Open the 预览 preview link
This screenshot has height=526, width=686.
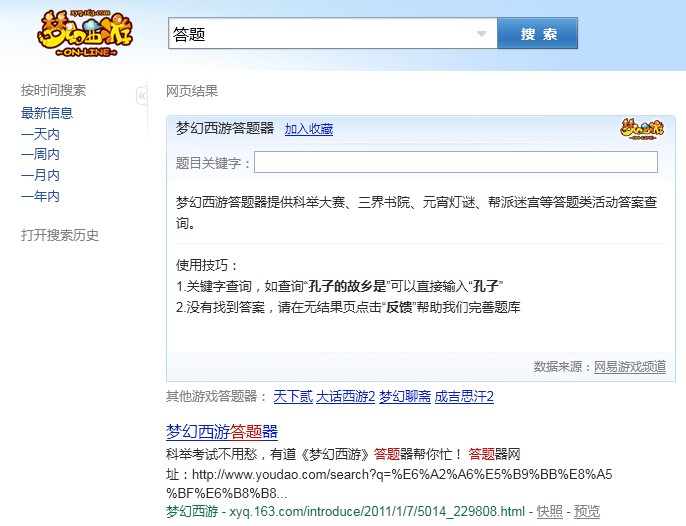click(587, 511)
